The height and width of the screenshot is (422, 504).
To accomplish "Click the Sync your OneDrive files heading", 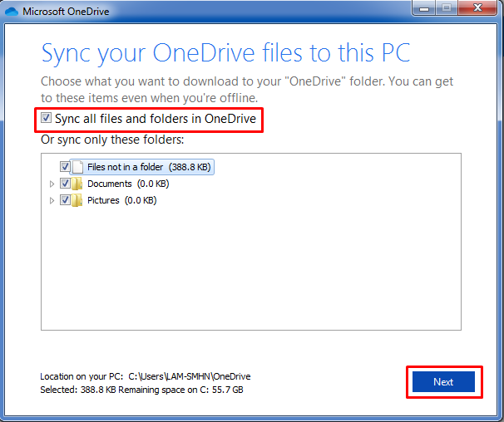I will (226, 53).
